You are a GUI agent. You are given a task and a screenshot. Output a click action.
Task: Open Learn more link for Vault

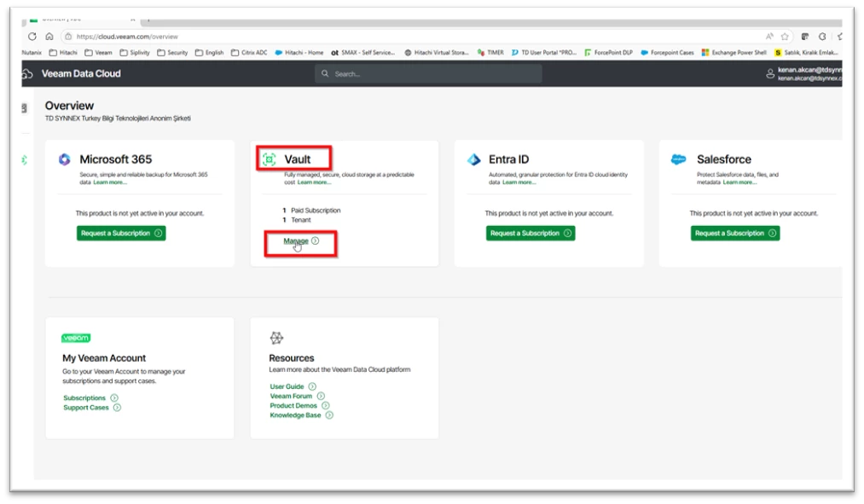(x=314, y=182)
